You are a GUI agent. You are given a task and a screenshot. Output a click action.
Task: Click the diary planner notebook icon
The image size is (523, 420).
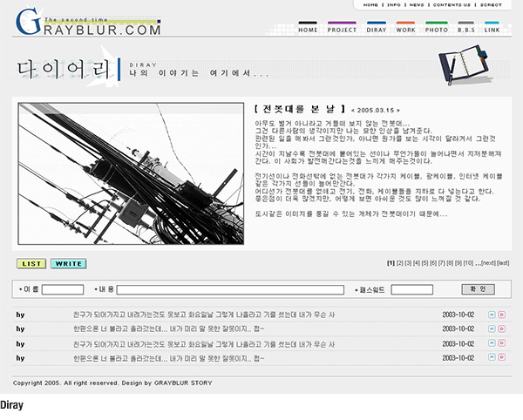point(465,64)
